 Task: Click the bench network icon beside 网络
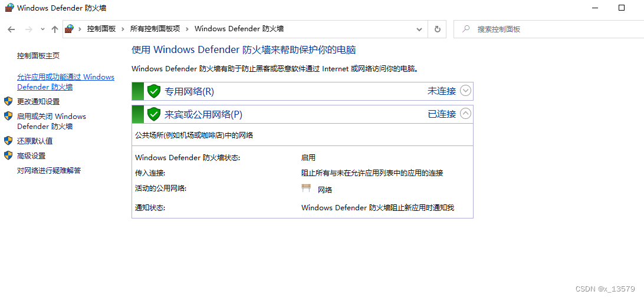(x=307, y=188)
